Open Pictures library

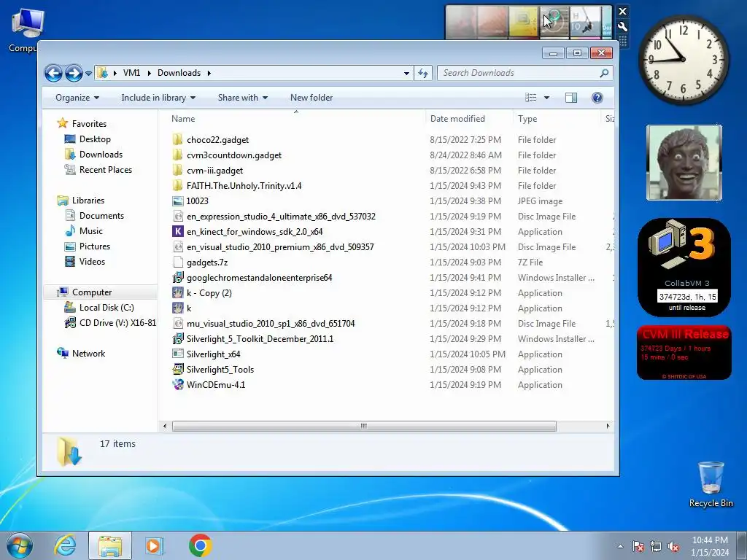pos(94,246)
